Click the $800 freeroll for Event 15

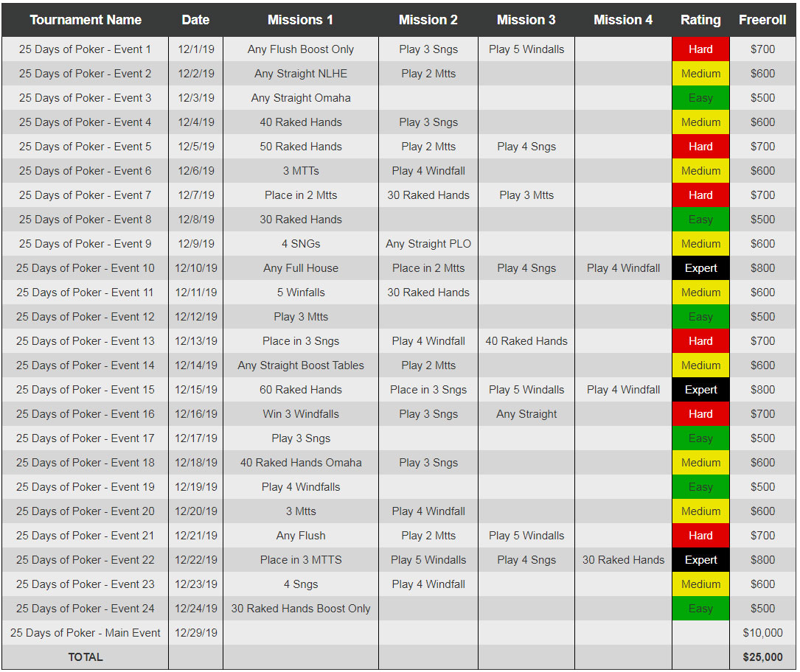point(762,390)
